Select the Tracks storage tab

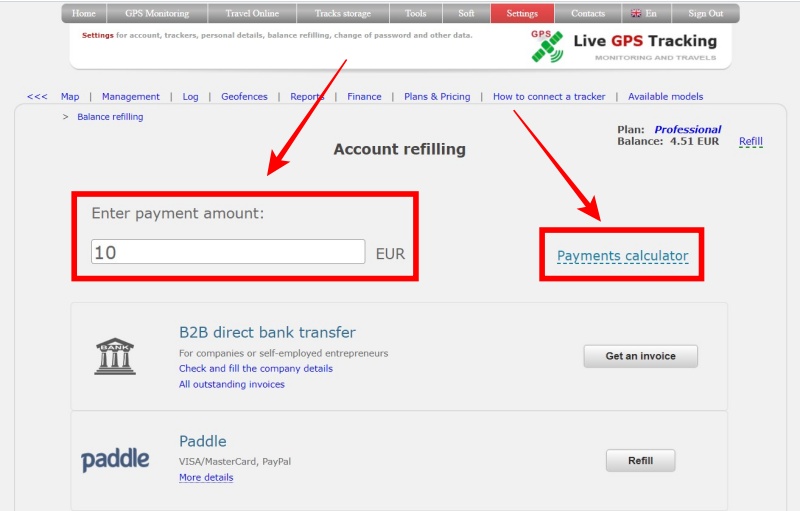click(342, 14)
